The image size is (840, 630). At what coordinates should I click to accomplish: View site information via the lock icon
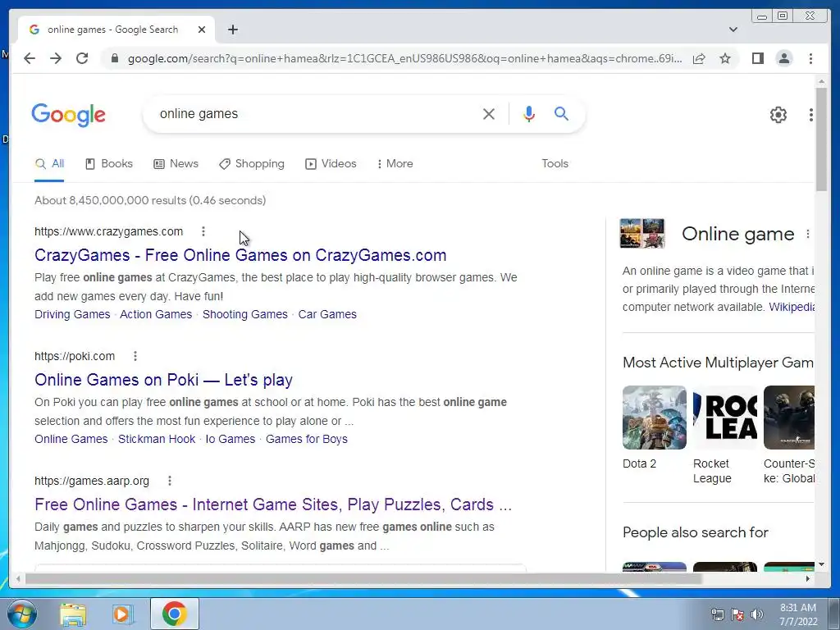[114, 58]
